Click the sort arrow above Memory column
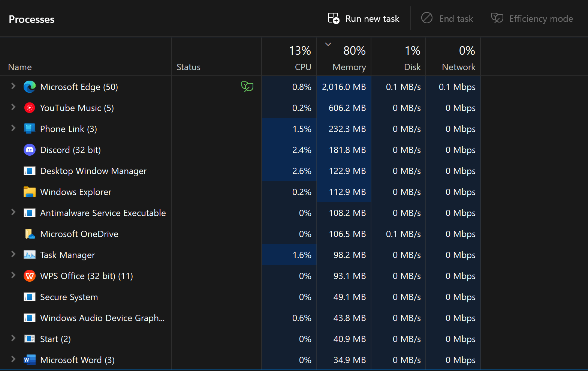Image resolution: width=588 pixels, height=371 pixels. [328, 44]
